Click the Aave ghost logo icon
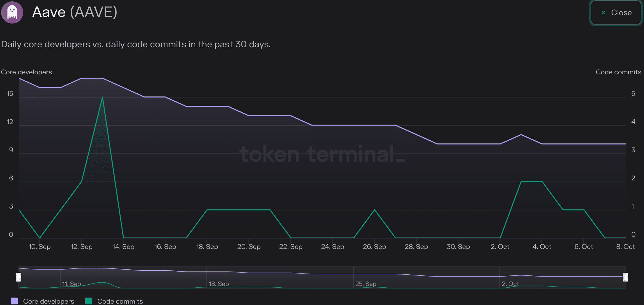 point(12,12)
